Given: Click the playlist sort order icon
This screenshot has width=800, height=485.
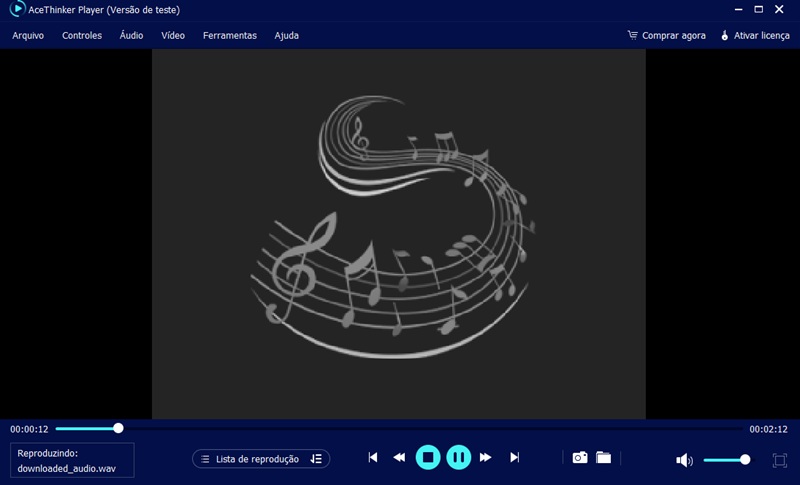Looking at the screenshot, I should click(x=316, y=459).
